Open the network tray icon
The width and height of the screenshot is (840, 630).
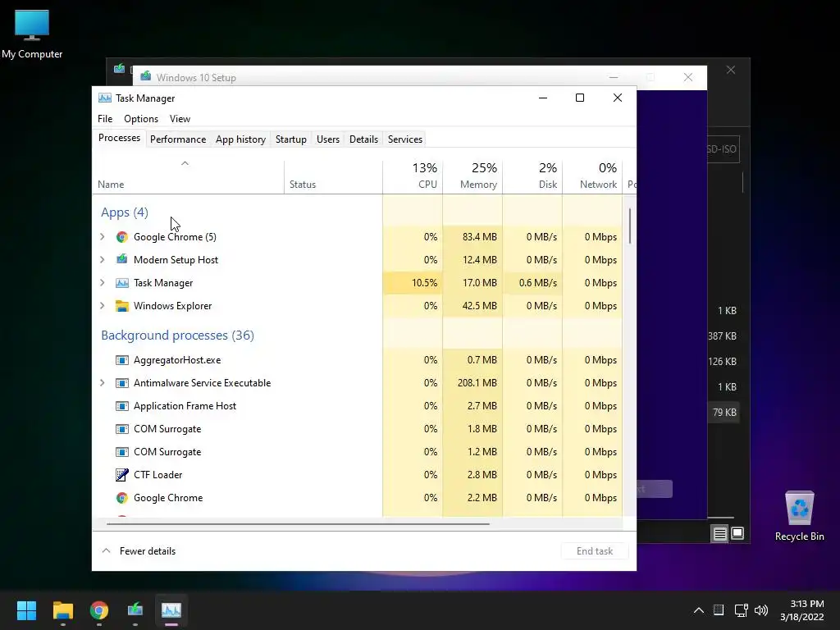tap(742, 610)
